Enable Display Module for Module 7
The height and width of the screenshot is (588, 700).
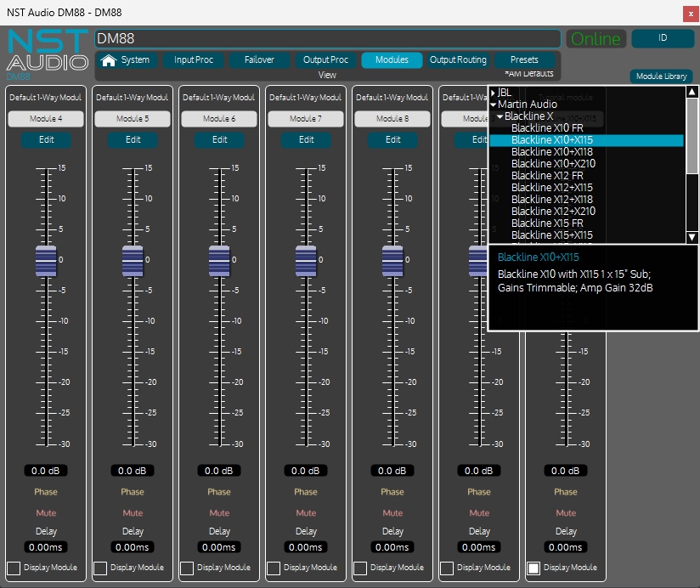pyautogui.click(x=274, y=568)
